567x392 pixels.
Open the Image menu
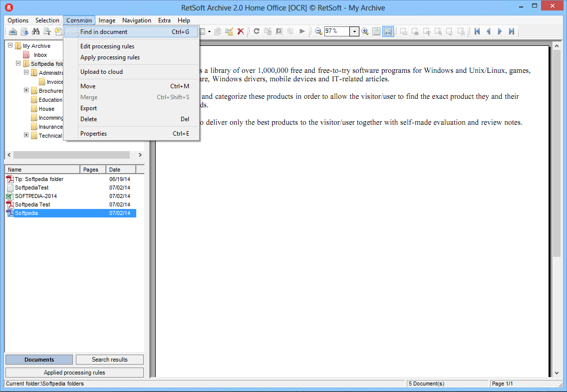tap(107, 20)
